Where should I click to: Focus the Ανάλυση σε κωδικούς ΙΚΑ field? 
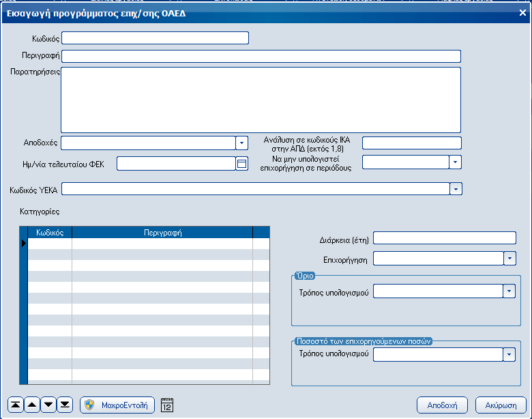click(x=412, y=143)
